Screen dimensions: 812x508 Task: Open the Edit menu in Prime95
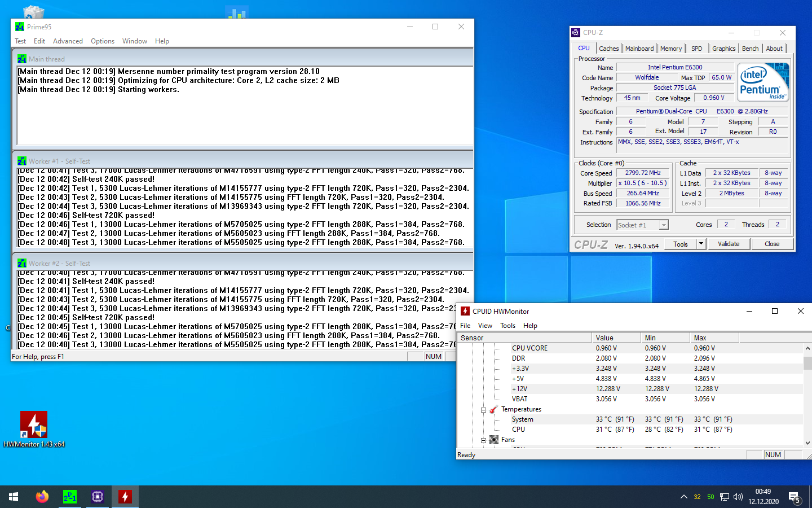point(39,41)
